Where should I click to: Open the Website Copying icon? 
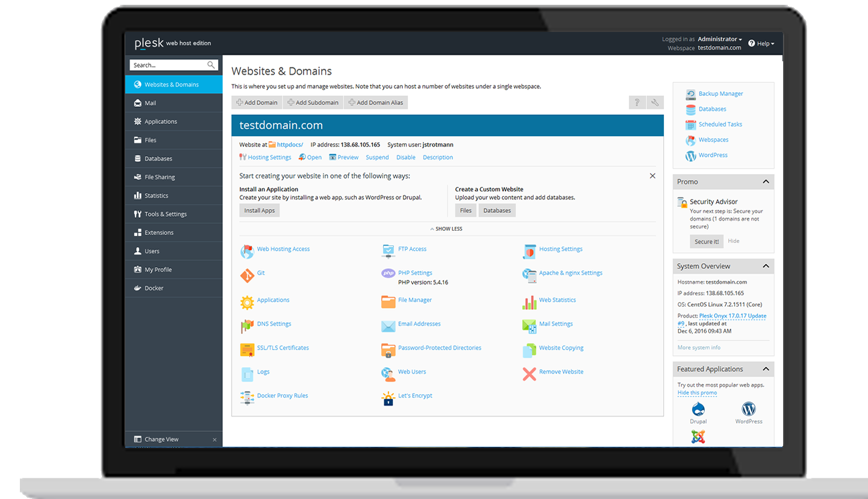tap(529, 350)
